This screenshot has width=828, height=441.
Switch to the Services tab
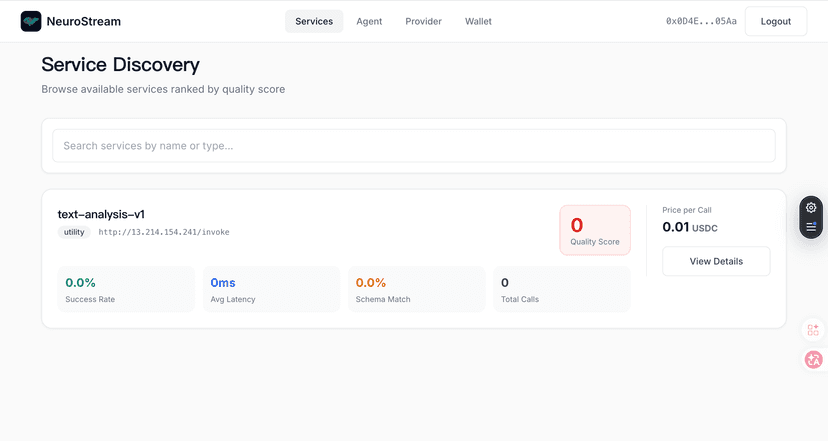[314, 21]
